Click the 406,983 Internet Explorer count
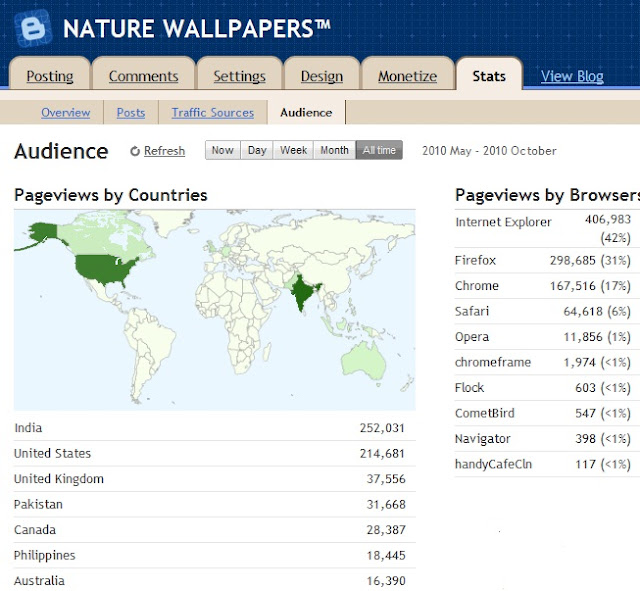Screen dimensions: 640x591 click(608, 220)
